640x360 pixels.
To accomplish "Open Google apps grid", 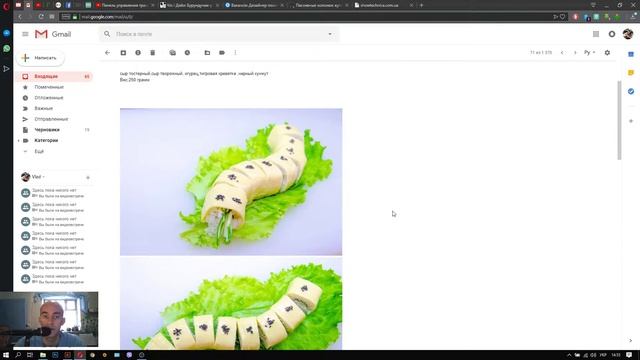I will click(596, 34).
